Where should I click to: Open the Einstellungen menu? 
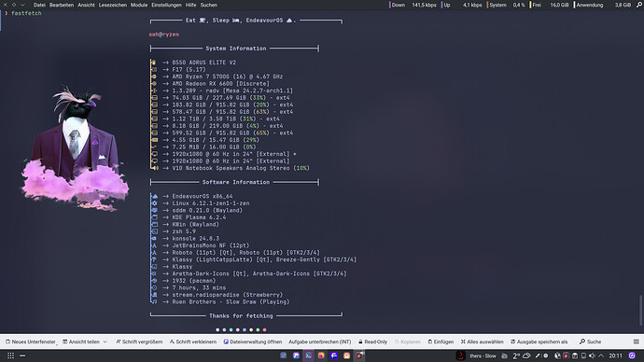pos(166,5)
